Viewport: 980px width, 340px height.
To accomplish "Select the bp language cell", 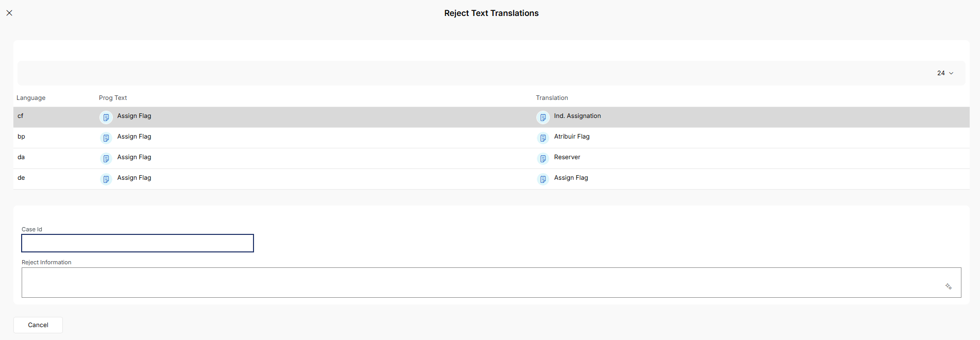I will click(21, 137).
